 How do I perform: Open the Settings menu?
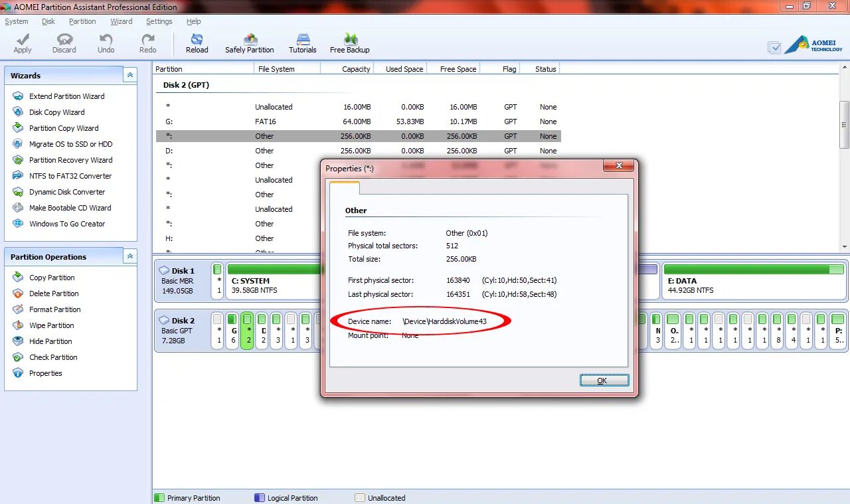point(159,21)
